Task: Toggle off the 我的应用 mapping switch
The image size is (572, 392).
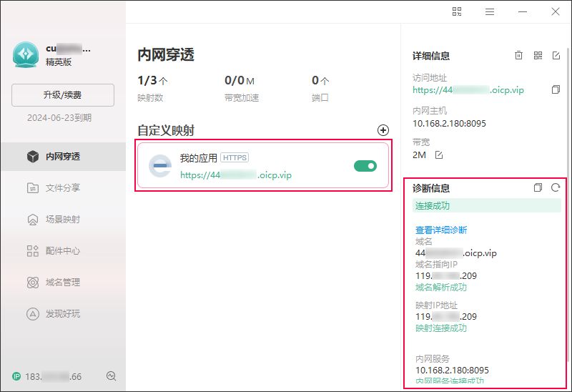Action: [x=365, y=166]
